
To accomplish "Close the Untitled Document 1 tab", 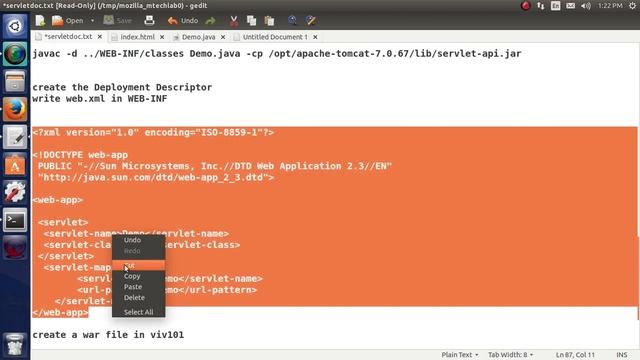I will click(315, 37).
